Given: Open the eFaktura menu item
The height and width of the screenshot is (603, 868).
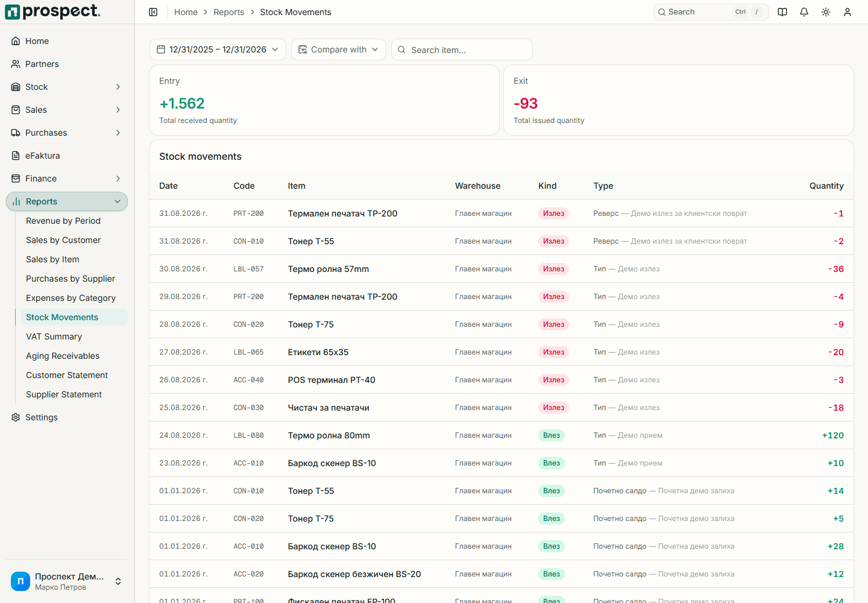Looking at the screenshot, I should pos(66,156).
